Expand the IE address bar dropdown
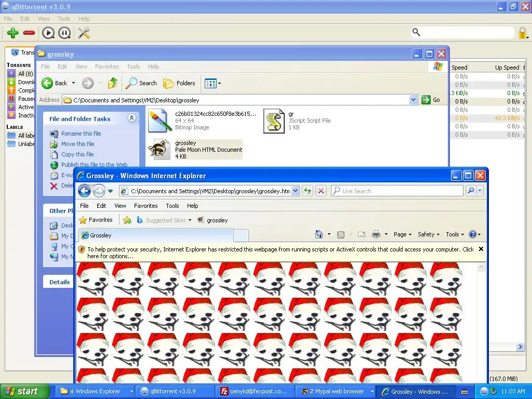532x399 pixels. coord(295,191)
